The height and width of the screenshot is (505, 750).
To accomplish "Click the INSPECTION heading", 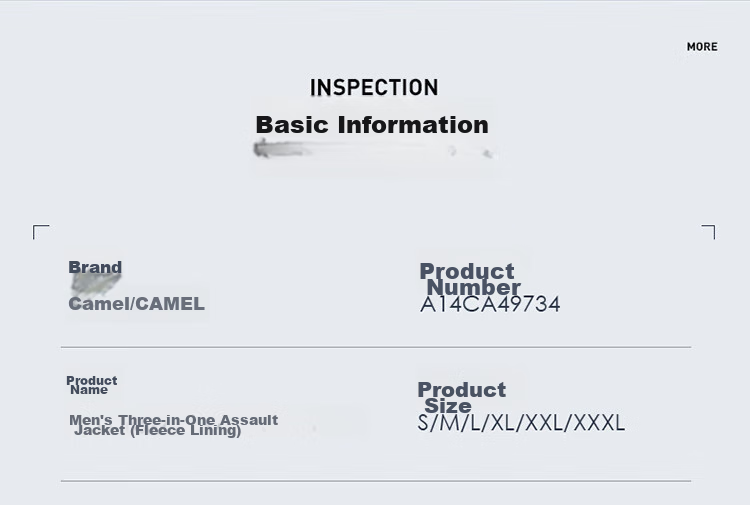I will [x=374, y=88].
